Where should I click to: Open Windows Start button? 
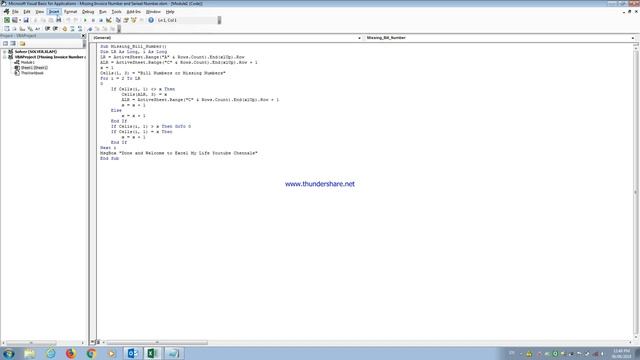(x=9, y=353)
